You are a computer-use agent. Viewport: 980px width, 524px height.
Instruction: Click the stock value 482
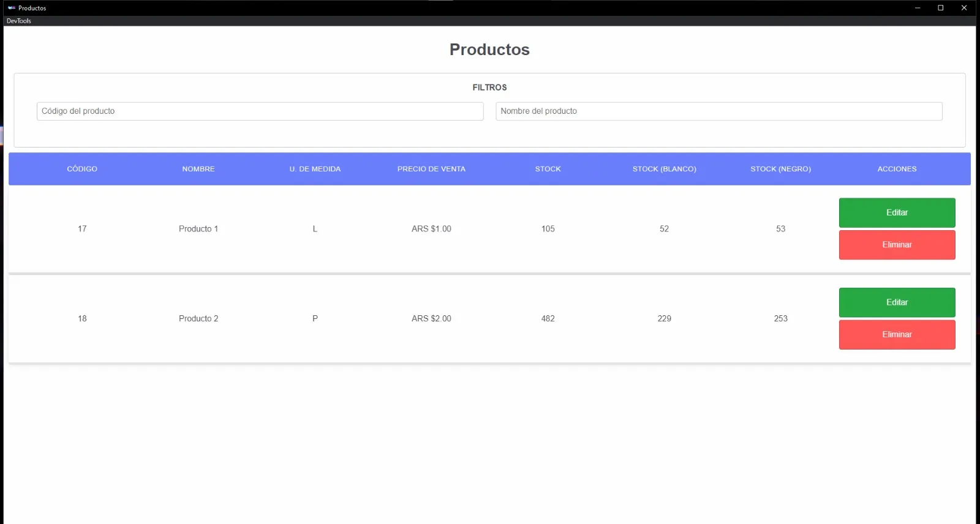tap(548, 319)
